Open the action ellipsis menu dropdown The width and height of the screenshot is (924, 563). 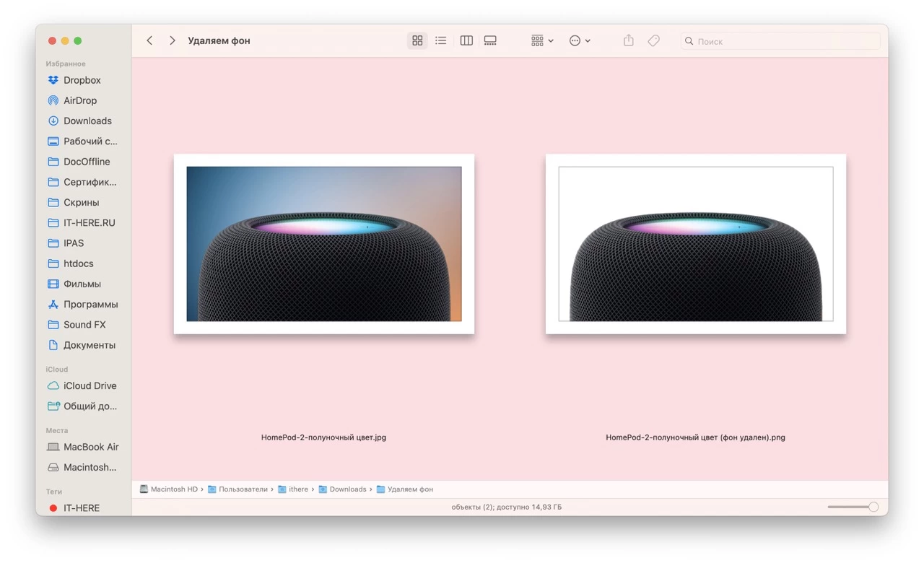[580, 41]
